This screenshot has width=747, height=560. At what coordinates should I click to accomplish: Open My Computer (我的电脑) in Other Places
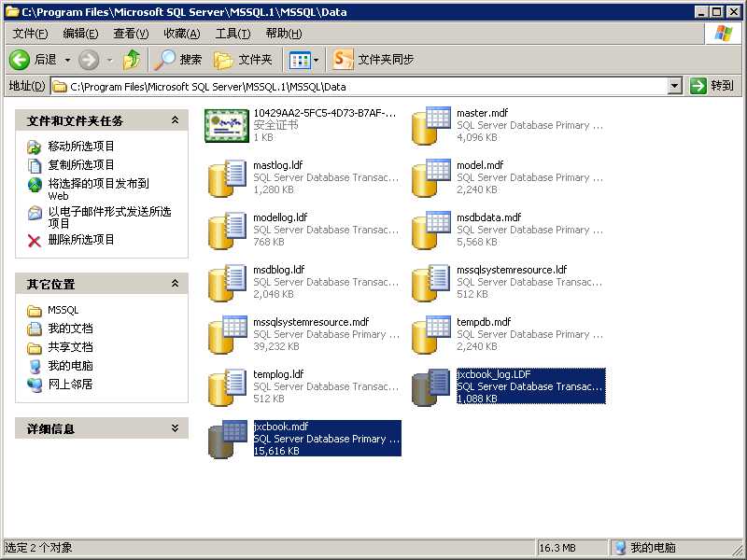coord(70,366)
